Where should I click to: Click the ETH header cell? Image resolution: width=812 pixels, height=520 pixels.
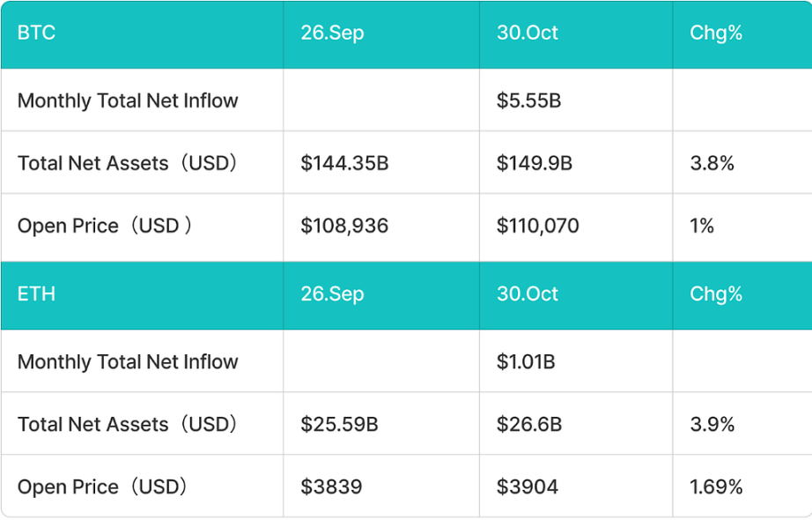[37, 294]
